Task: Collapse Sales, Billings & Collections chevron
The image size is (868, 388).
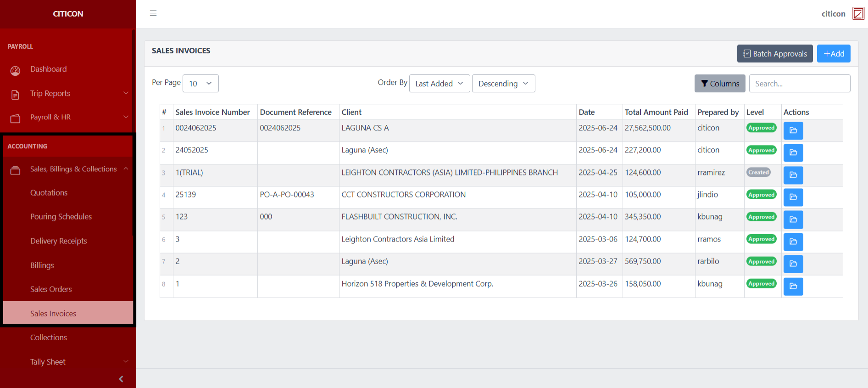Action: (126, 169)
